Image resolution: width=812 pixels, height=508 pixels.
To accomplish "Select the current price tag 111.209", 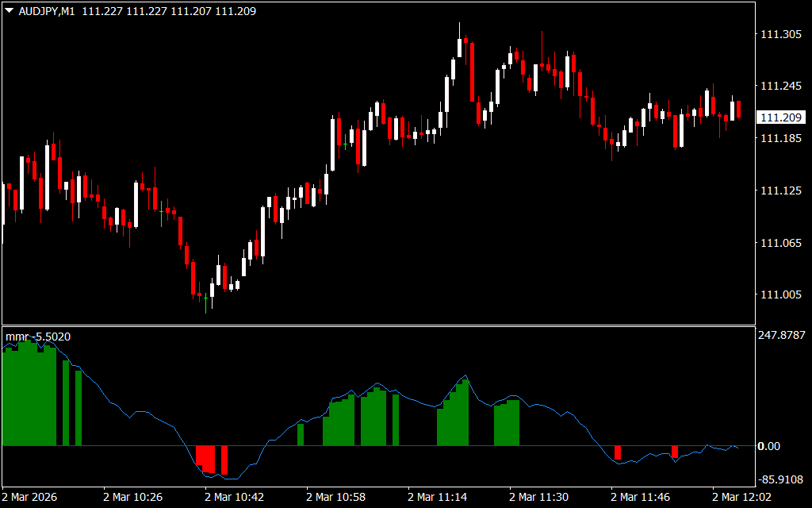I will pos(780,117).
